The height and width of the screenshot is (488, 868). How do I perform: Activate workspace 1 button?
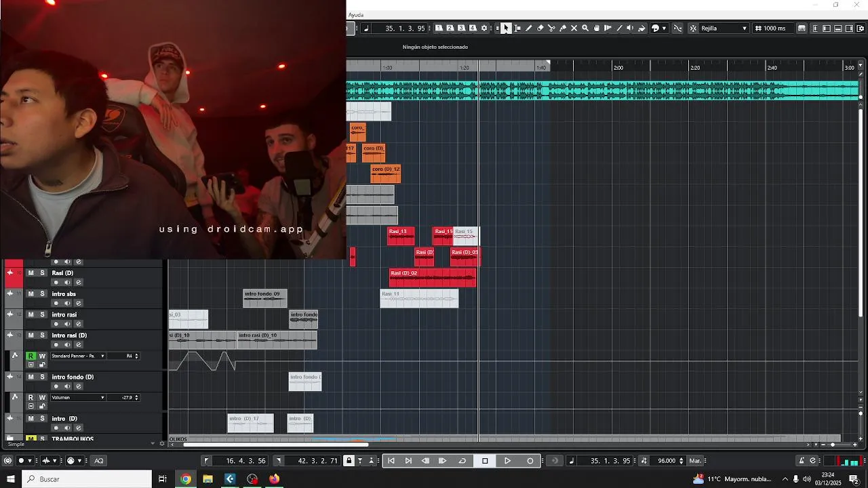(439, 28)
